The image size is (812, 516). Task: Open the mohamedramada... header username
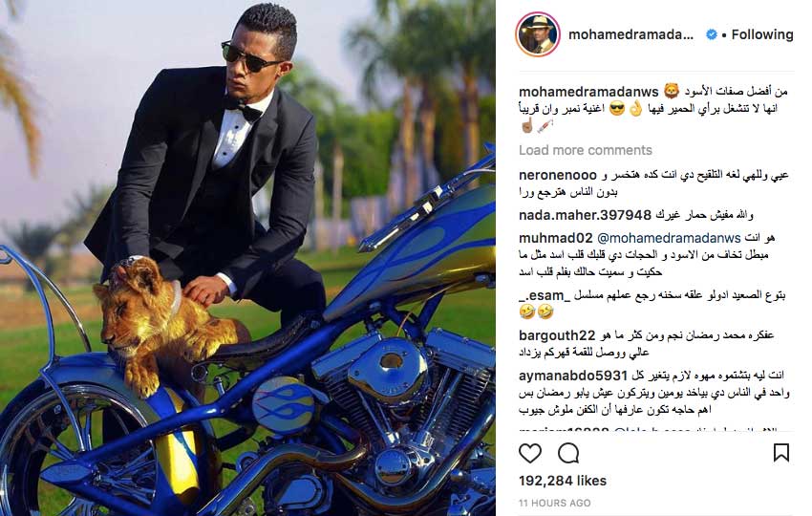[x=630, y=34]
